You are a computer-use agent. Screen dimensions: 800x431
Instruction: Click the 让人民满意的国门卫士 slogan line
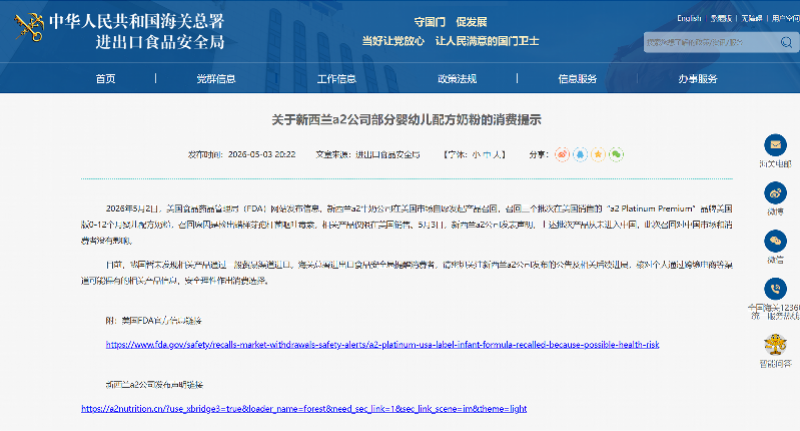[x=487, y=41]
